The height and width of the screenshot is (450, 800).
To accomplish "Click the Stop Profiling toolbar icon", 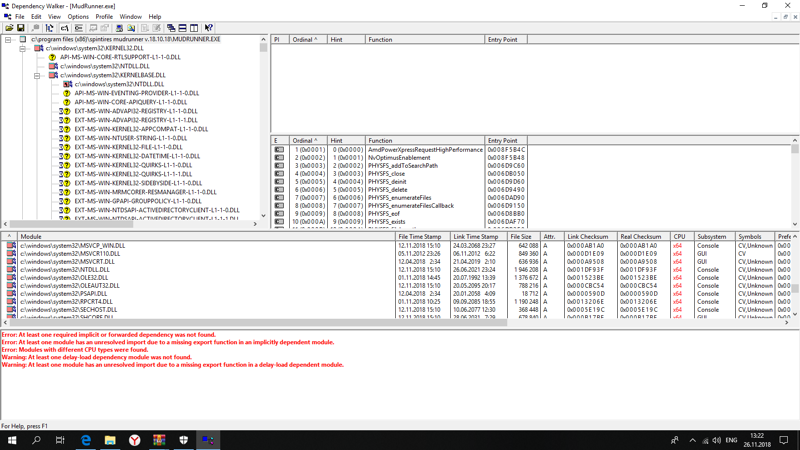I will pyautogui.click(x=157, y=28).
